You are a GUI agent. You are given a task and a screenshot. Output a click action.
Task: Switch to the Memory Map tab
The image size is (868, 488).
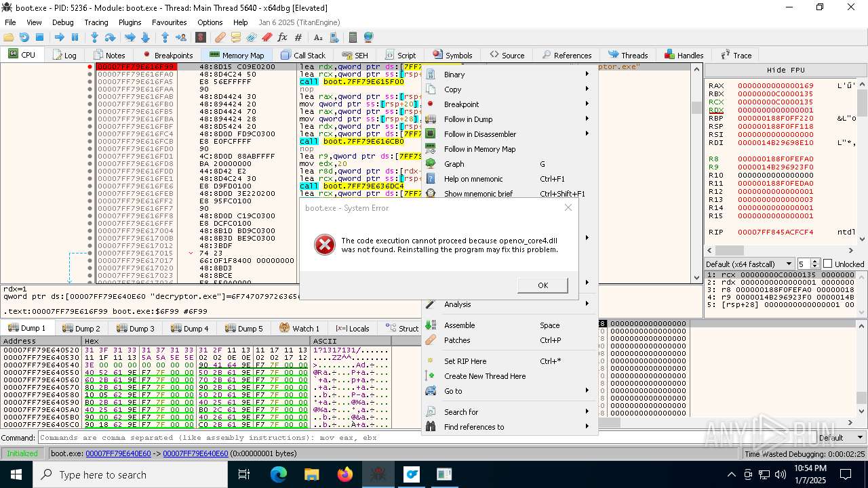click(237, 55)
